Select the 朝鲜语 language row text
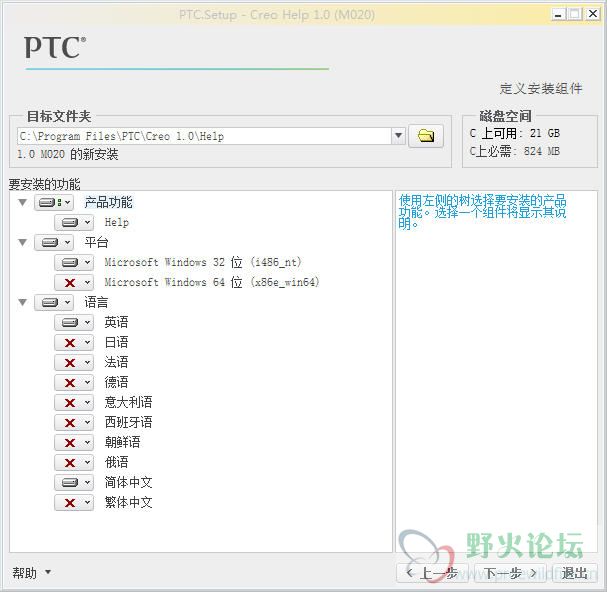Image resolution: width=607 pixels, height=592 pixels. pyautogui.click(x=122, y=443)
